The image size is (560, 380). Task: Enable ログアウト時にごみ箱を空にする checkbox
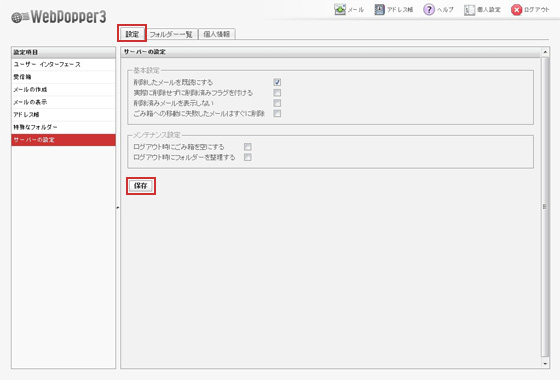(x=248, y=147)
